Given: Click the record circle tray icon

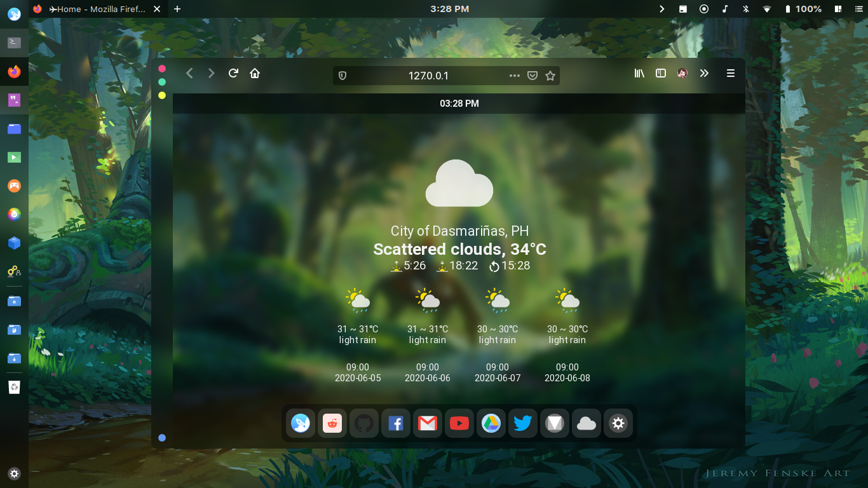Looking at the screenshot, I should pyautogui.click(x=704, y=9).
